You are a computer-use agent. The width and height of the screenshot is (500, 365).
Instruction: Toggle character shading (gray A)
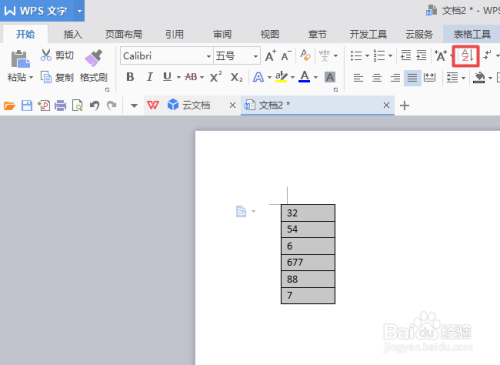click(330, 77)
